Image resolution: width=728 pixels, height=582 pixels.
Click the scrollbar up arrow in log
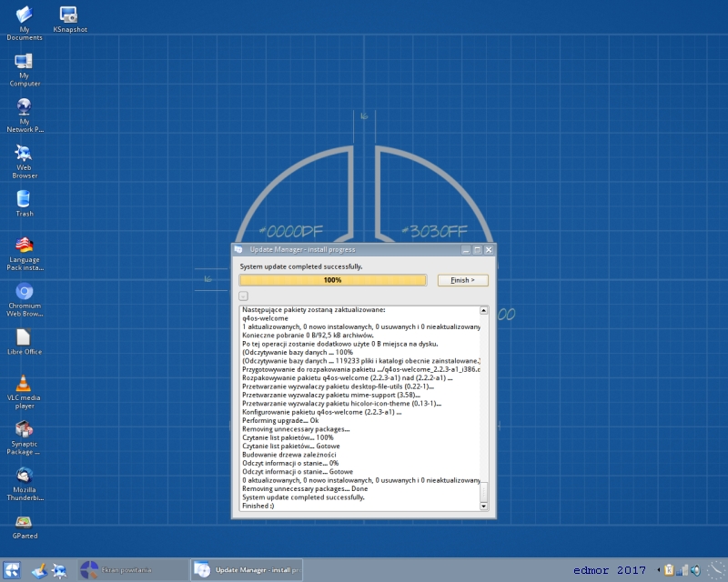coord(483,310)
